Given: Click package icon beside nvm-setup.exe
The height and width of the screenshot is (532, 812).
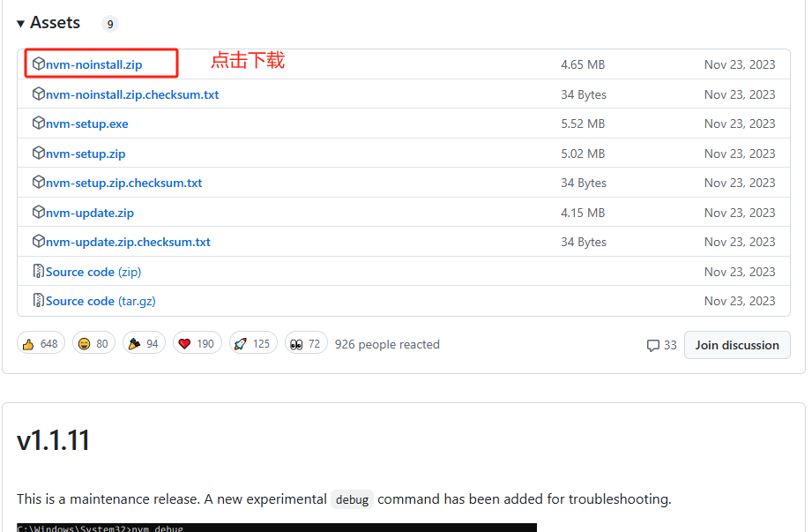Looking at the screenshot, I should point(38,123).
